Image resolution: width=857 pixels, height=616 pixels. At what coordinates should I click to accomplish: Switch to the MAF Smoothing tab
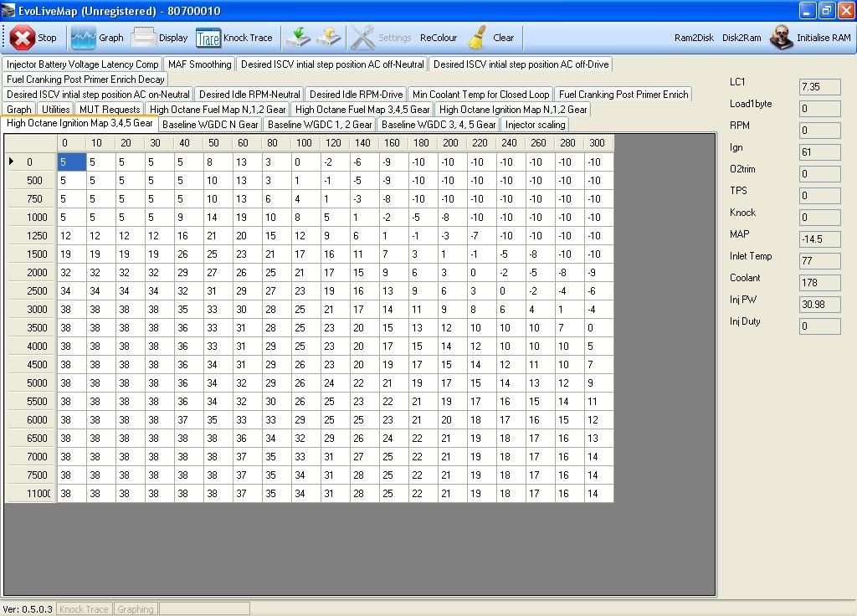(x=199, y=64)
